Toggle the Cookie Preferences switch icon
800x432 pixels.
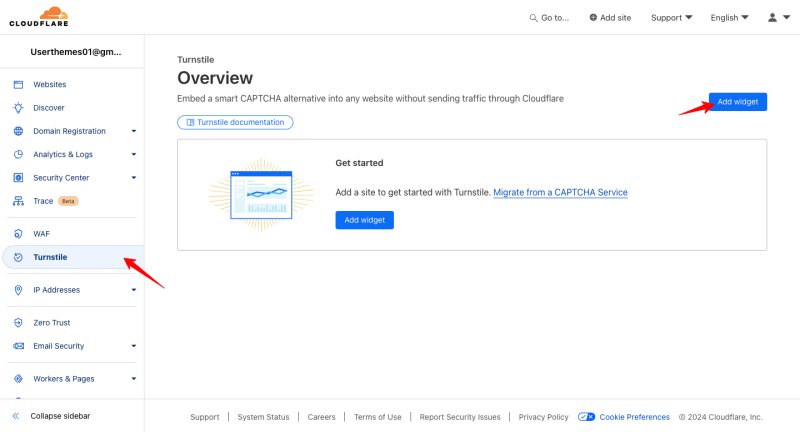click(586, 417)
